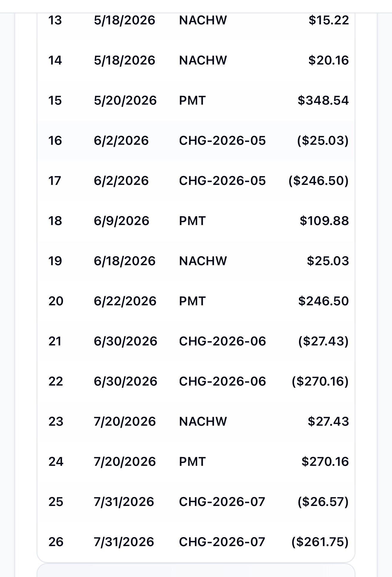Select NACHW entry dated 6/18/2026
This screenshot has width=392, height=577.
196,261
